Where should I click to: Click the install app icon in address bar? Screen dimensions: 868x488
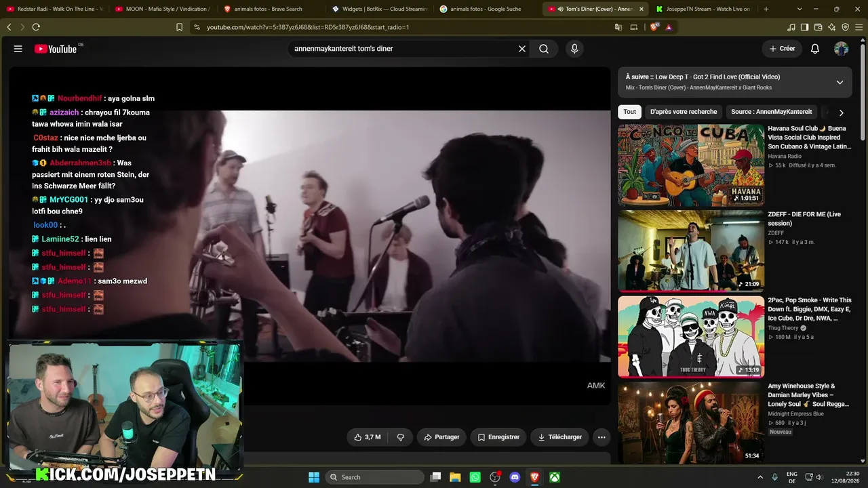tap(634, 27)
